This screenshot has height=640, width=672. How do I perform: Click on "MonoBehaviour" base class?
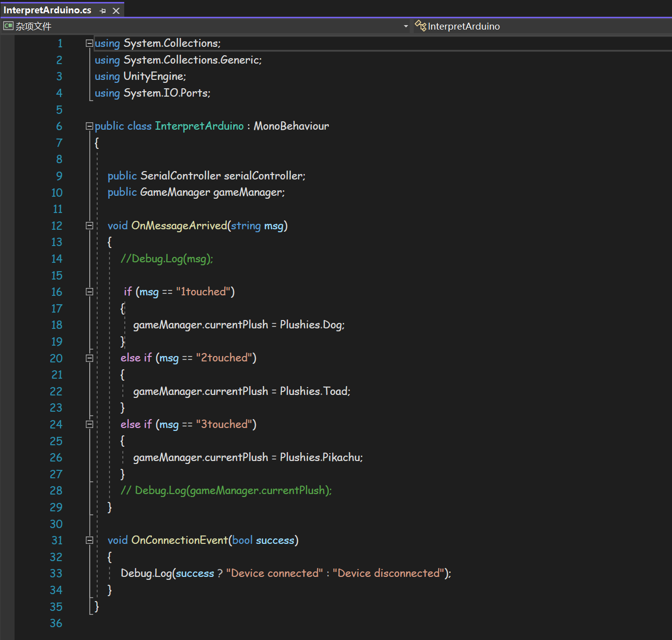click(x=291, y=126)
